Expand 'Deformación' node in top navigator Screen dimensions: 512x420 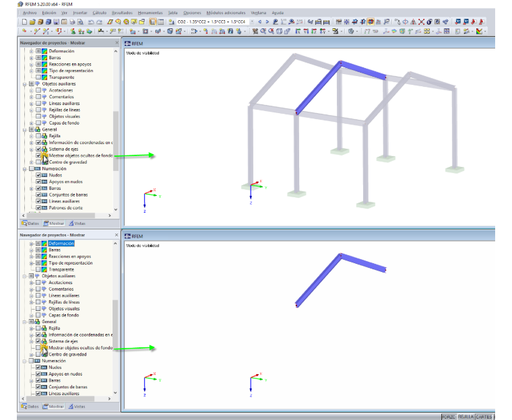pos(32,51)
